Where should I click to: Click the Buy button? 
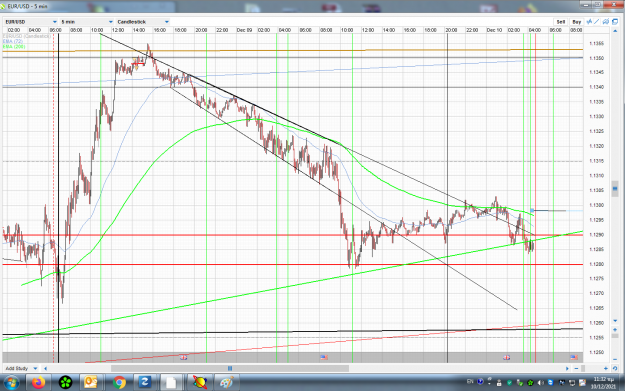click(576, 22)
